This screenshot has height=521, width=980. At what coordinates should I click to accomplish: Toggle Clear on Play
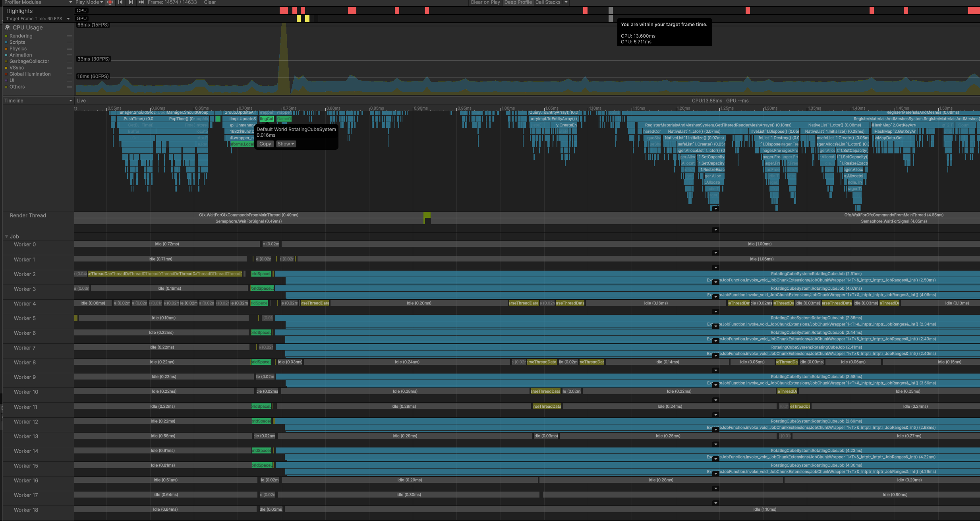(485, 2)
